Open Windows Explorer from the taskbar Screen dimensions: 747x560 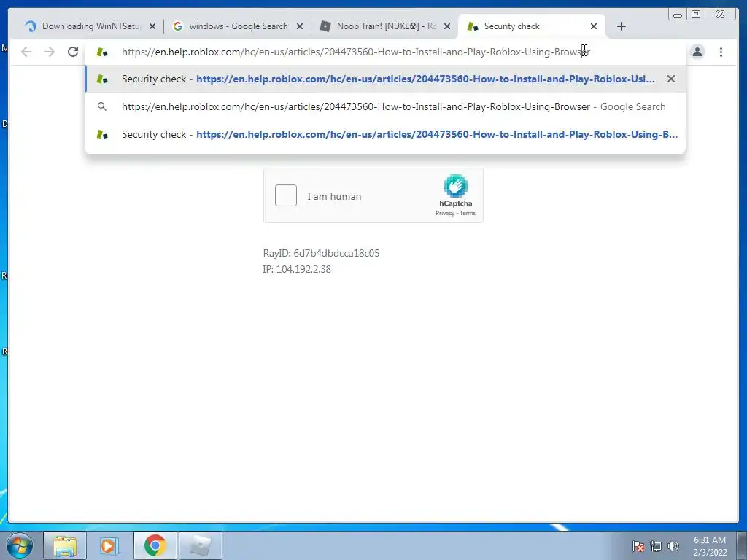click(x=65, y=545)
